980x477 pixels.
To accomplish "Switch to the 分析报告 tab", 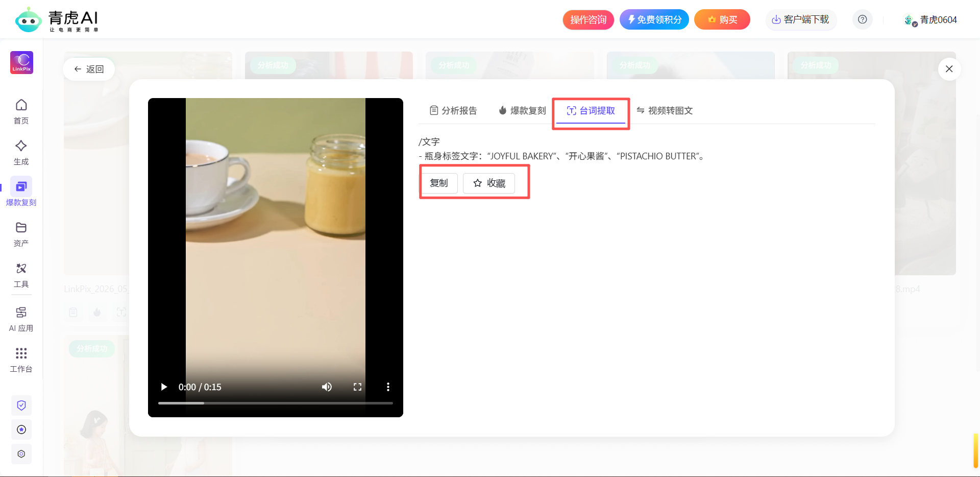I will (453, 110).
